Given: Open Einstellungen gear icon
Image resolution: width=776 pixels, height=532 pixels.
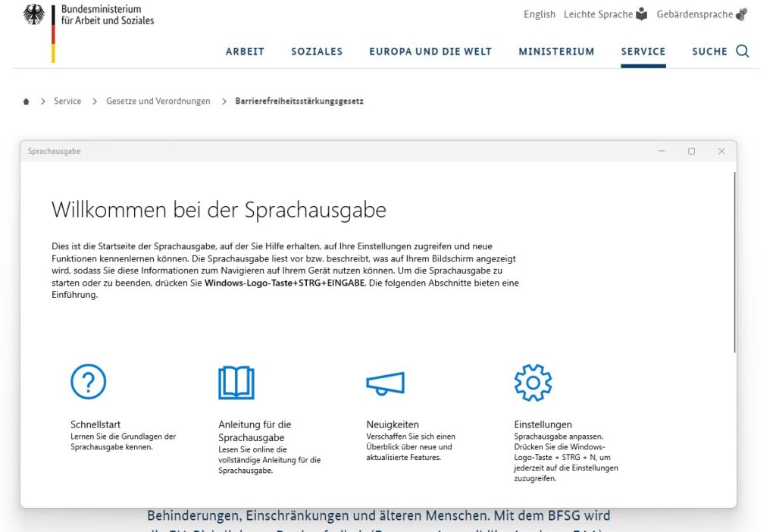Looking at the screenshot, I should click(533, 383).
